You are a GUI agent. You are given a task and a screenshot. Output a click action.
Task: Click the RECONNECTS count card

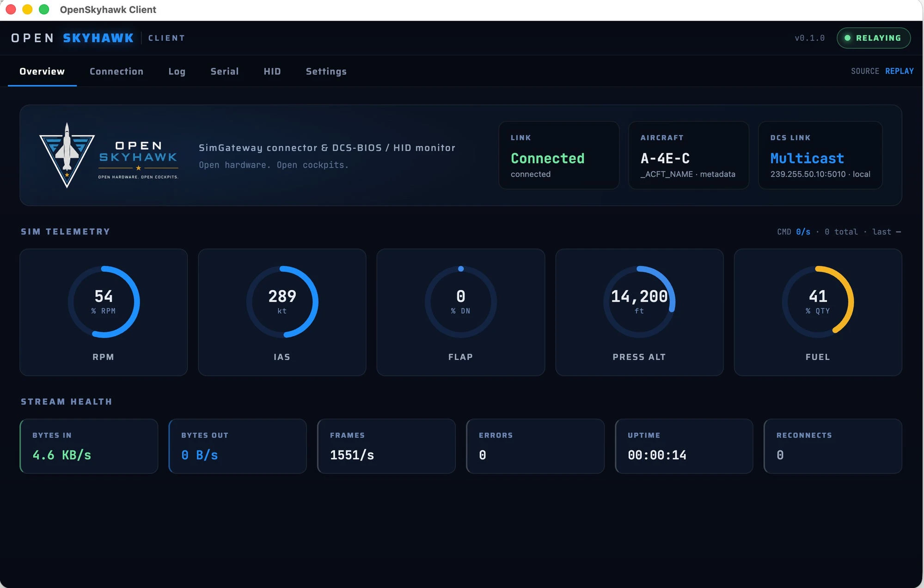coord(833,446)
